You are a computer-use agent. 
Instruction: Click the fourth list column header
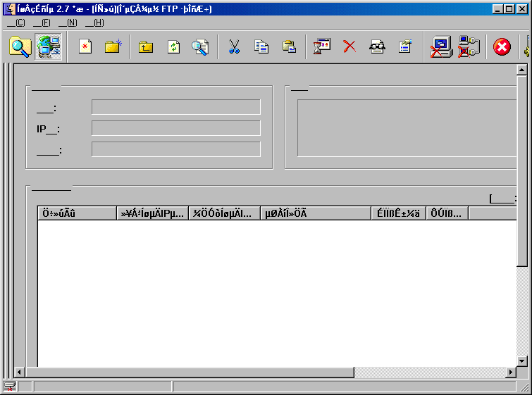[315, 214]
